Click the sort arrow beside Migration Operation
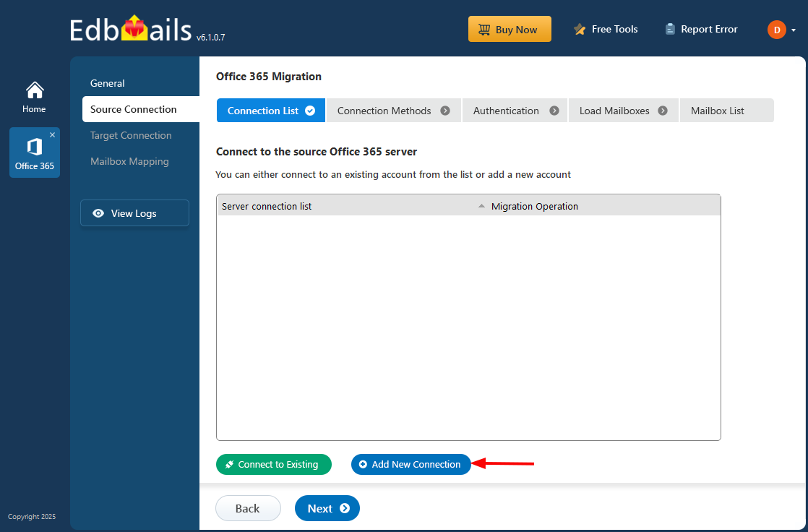The width and height of the screenshot is (808, 532). 481,206
